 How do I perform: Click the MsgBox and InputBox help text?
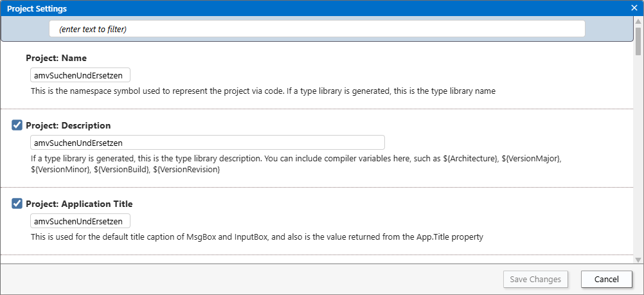coord(256,237)
